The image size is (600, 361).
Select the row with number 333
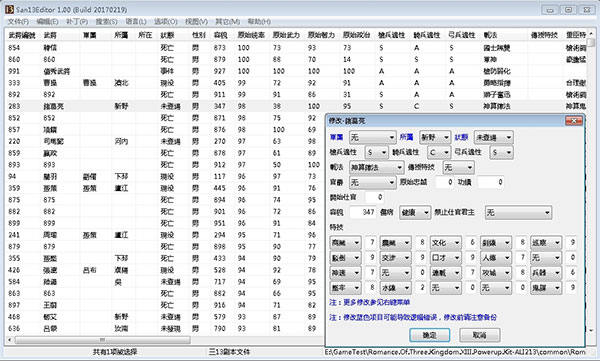pyautogui.click(x=296, y=83)
